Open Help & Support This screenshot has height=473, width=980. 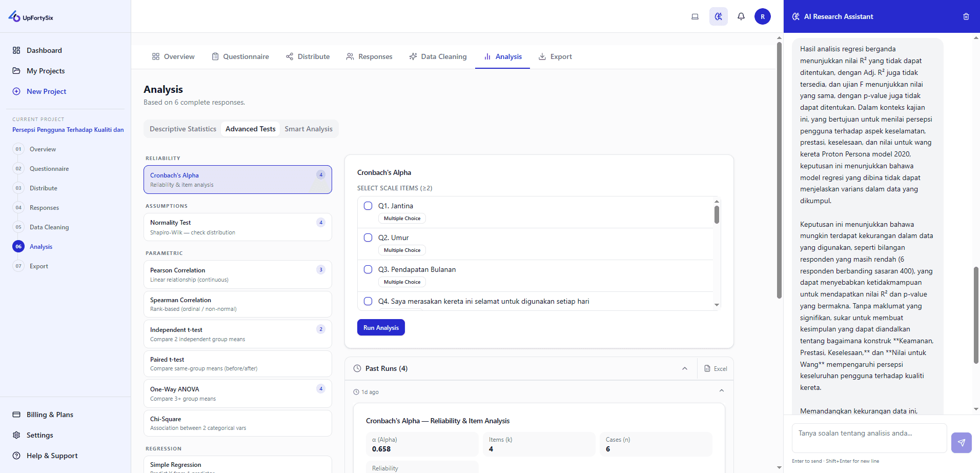45,456
